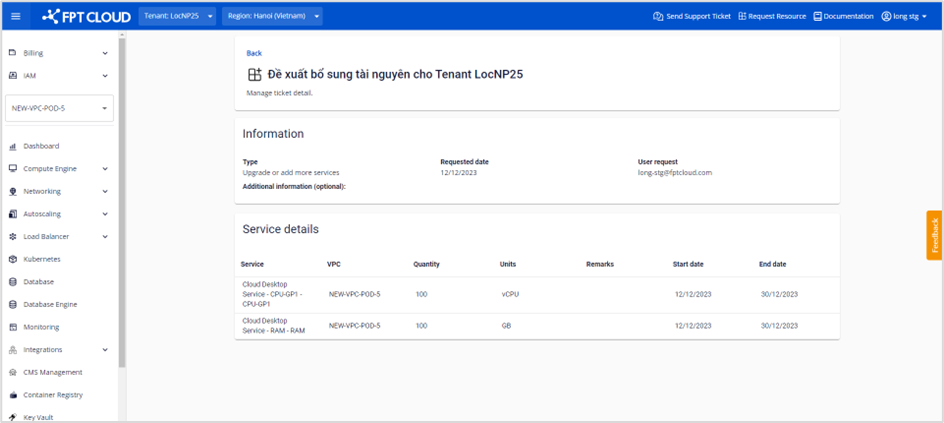Image resolution: width=944 pixels, height=423 pixels.
Task: Click the CMS Management icon
Action: pos(13,372)
